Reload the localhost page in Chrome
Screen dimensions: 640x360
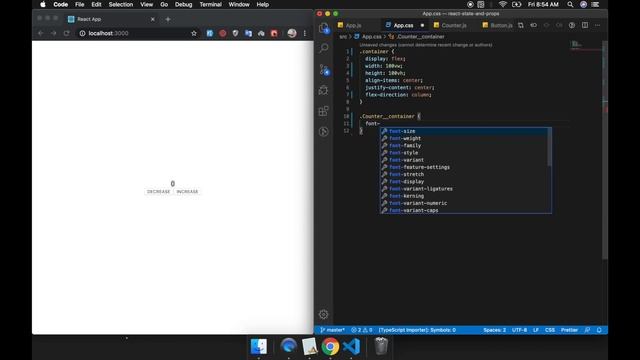pyautogui.click(x=67, y=33)
